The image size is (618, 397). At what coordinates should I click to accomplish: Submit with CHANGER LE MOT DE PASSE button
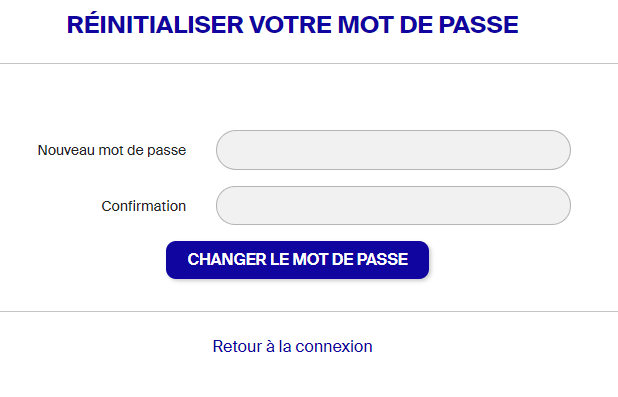[x=298, y=260]
